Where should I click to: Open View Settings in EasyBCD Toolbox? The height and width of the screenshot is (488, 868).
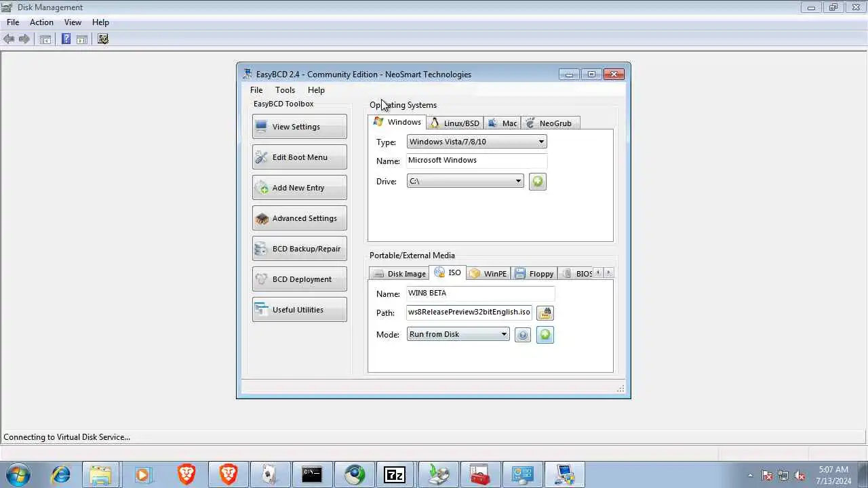point(299,127)
